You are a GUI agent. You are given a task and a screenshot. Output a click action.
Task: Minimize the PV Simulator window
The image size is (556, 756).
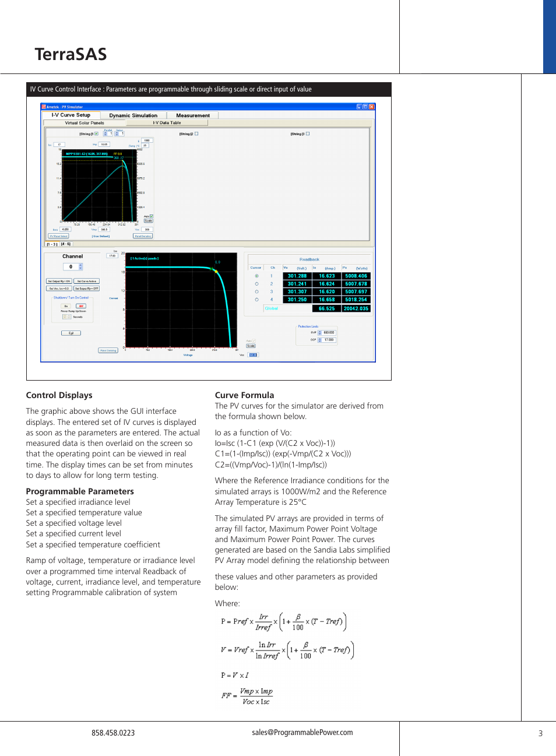[359, 107]
